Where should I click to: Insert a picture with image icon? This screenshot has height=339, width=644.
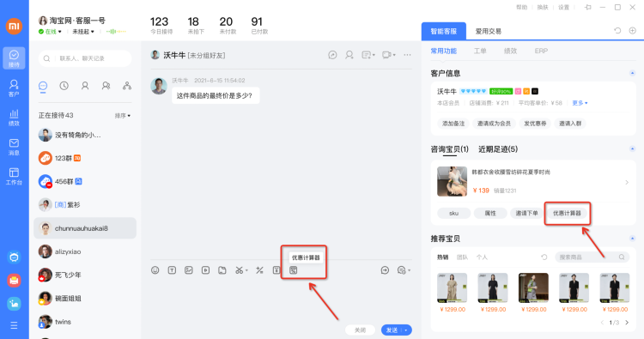tap(189, 270)
